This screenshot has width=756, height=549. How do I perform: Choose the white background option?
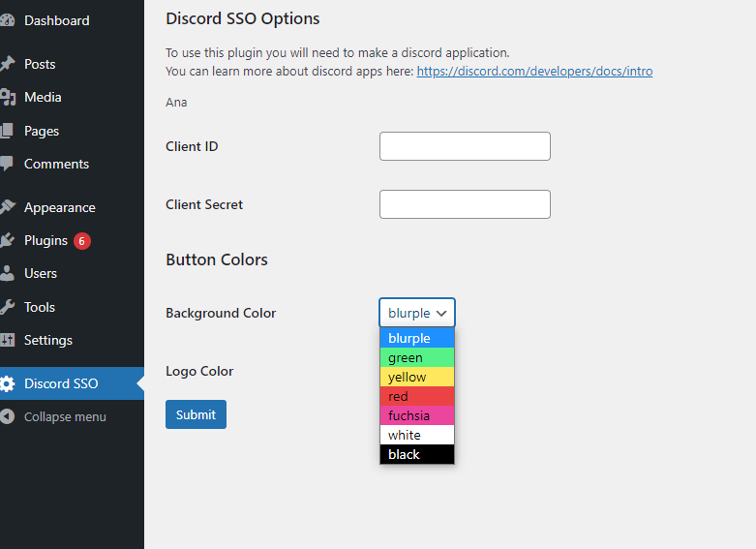(417, 435)
